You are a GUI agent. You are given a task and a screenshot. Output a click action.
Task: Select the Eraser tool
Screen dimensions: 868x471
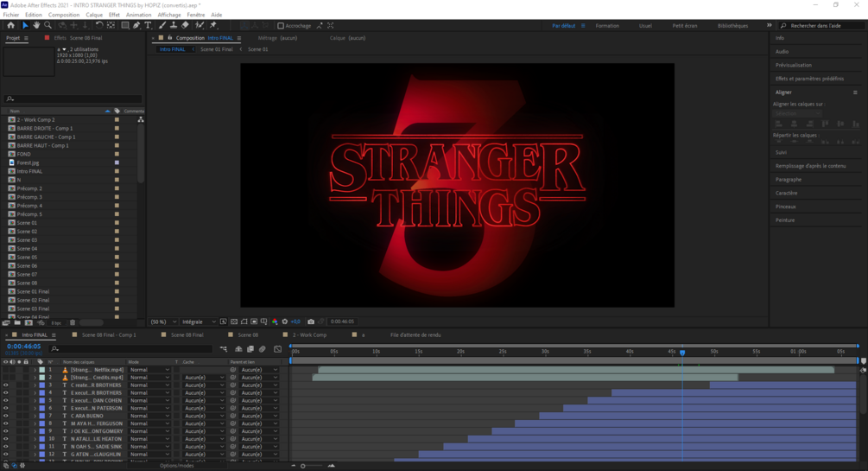185,25
